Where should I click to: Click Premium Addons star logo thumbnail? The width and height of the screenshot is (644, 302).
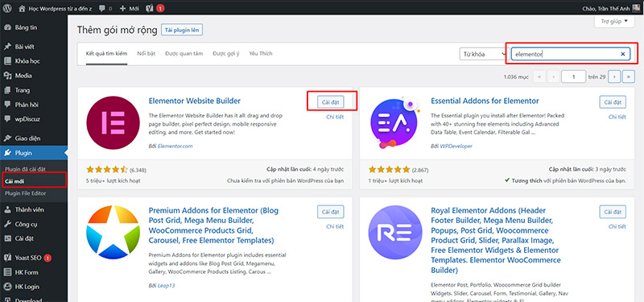[x=114, y=233]
